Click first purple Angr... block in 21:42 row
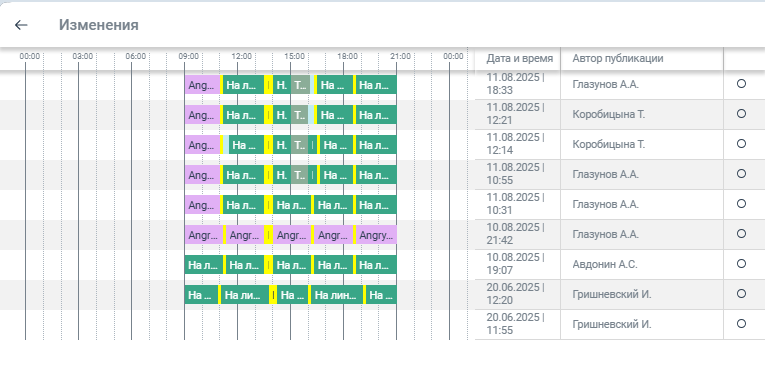765x371 pixels. coord(203,234)
